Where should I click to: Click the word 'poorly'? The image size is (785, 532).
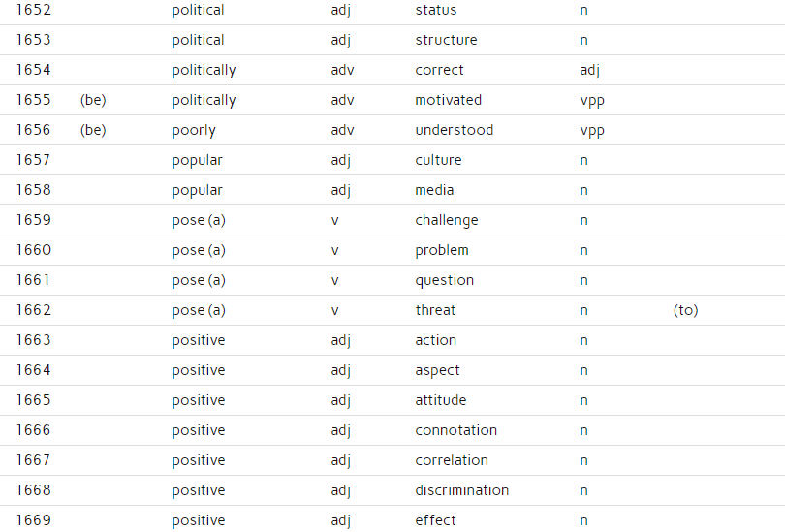[194, 130]
